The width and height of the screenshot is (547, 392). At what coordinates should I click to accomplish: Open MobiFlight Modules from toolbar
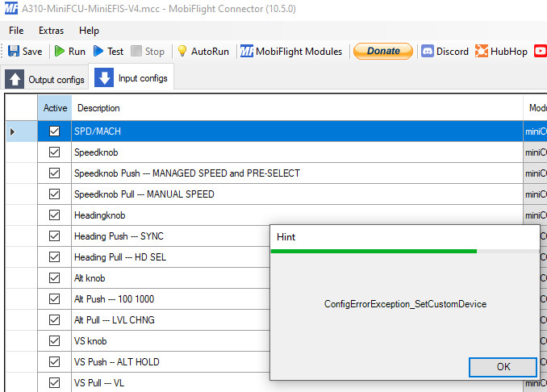pos(291,51)
